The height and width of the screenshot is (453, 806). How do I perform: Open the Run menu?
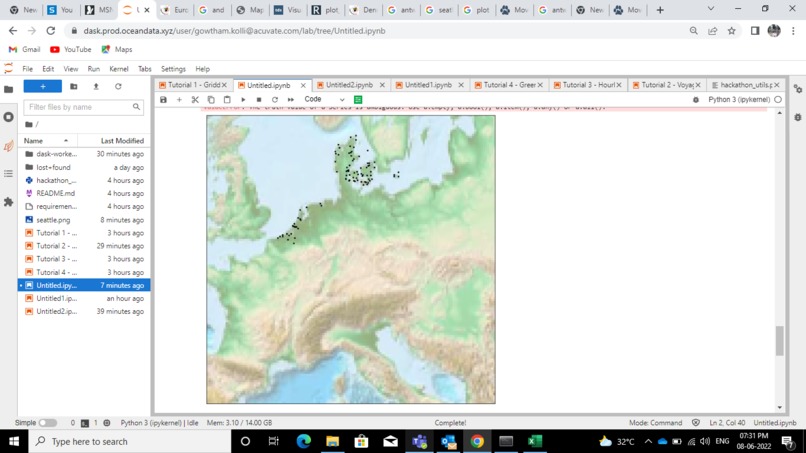[x=94, y=69]
